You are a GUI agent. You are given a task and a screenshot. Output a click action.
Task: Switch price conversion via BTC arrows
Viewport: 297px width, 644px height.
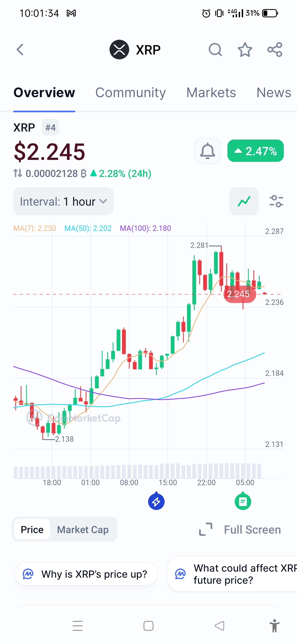pos(18,173)
